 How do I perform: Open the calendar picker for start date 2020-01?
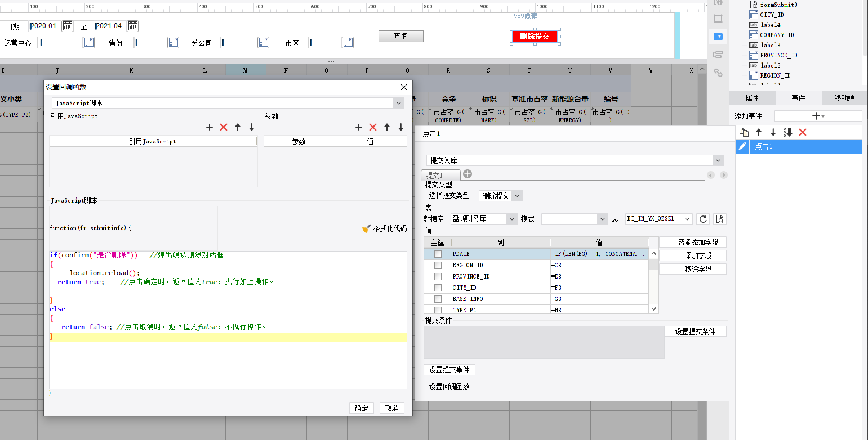point(67,26)
